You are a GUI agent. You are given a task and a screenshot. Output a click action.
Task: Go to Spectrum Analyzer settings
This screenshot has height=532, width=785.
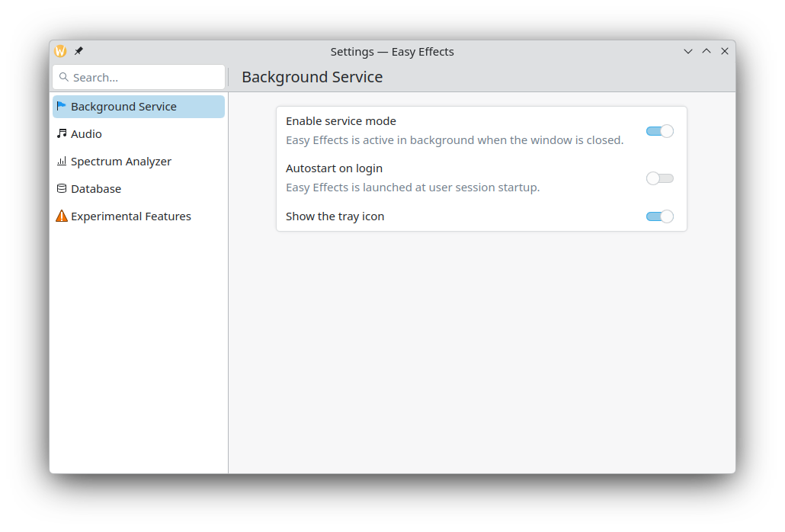(121, 162)
